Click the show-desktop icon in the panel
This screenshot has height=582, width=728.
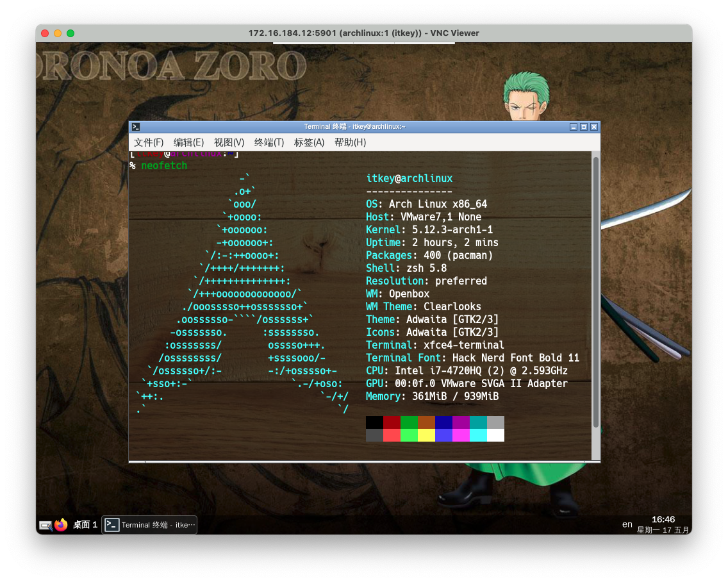click(x=45, y=526)
